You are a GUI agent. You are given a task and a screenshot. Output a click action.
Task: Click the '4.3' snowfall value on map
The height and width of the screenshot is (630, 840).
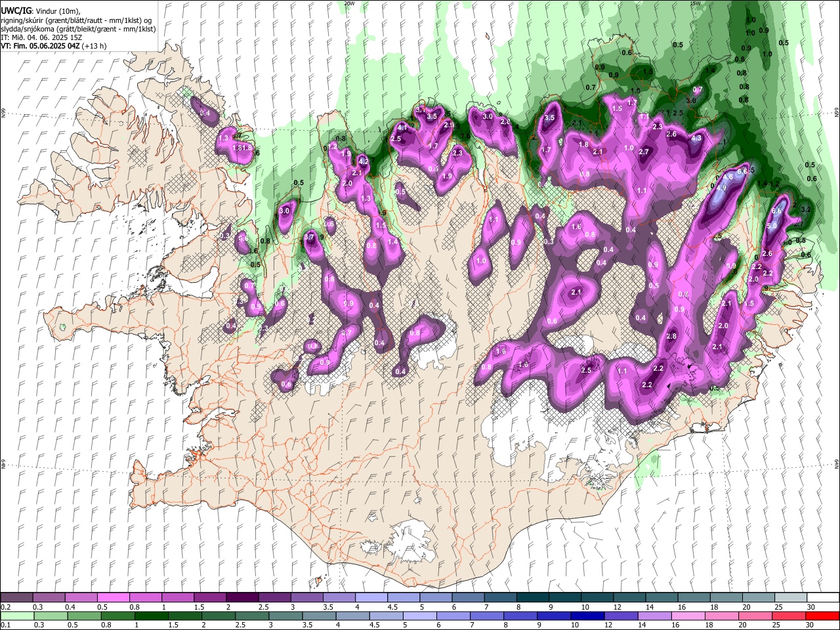click(696, 138)
